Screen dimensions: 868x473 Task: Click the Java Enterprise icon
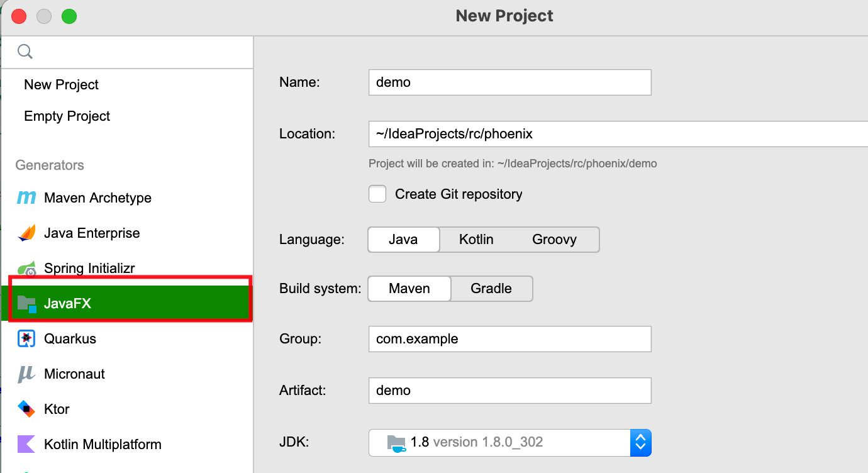point(26,233)
